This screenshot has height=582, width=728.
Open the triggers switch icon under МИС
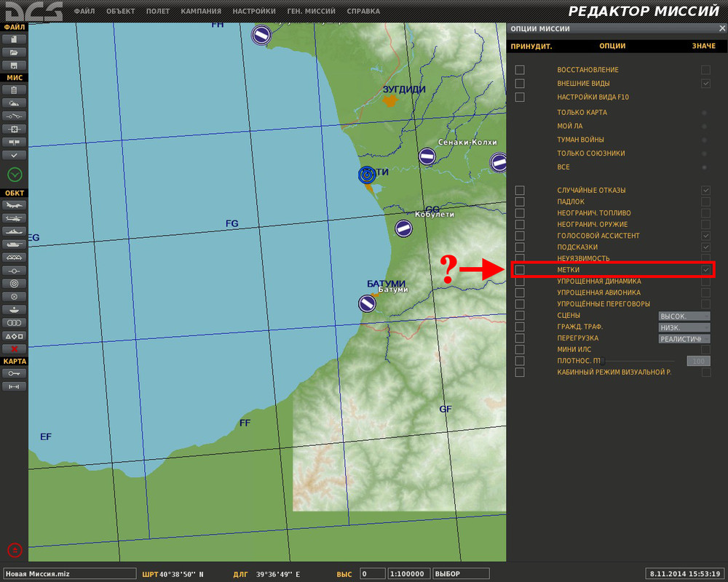[14, 116]
